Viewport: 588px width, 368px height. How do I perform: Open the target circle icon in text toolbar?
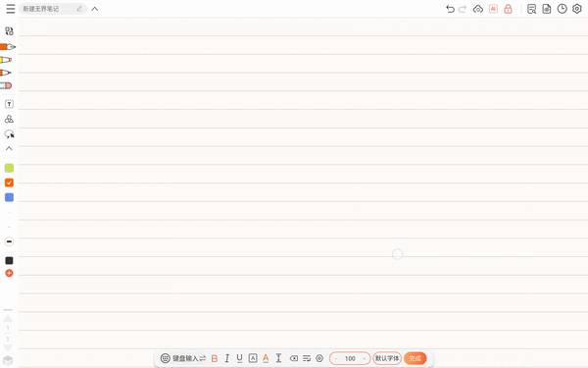[x=319, y=358]
